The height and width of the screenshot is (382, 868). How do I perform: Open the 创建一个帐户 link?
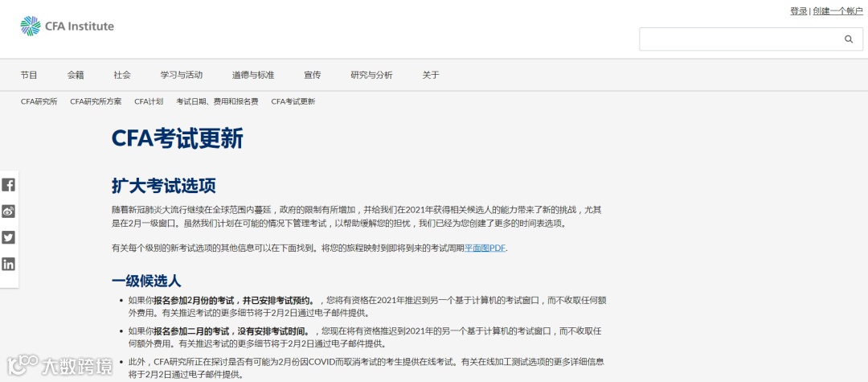(x=837, y=11)
